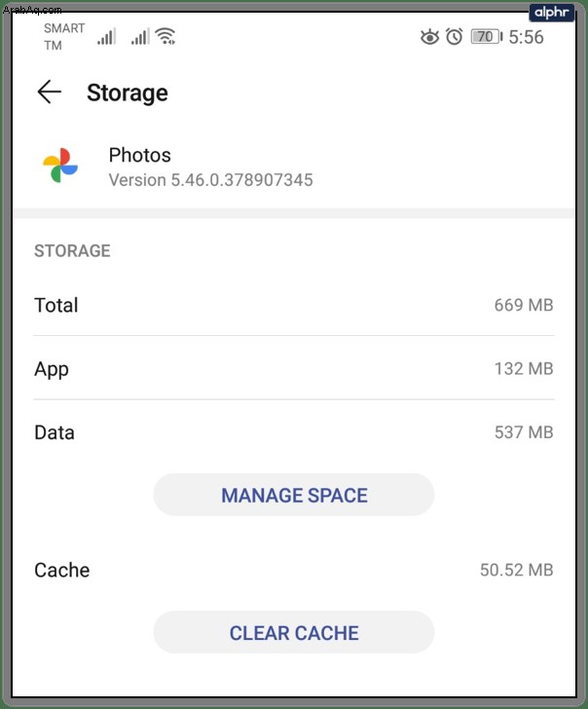The image size is (588, 709).
Task: Select the Data size row
Action: (x=294, y=432)
